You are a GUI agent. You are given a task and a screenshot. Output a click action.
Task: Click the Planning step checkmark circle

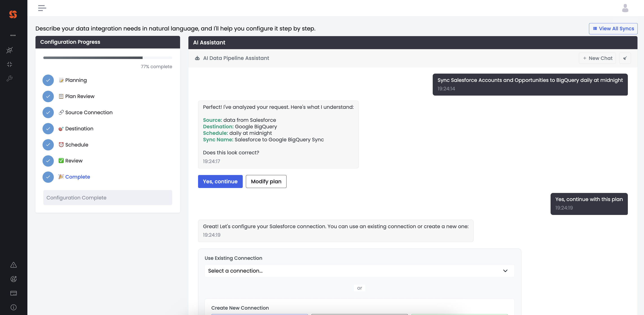click(48, 80)
